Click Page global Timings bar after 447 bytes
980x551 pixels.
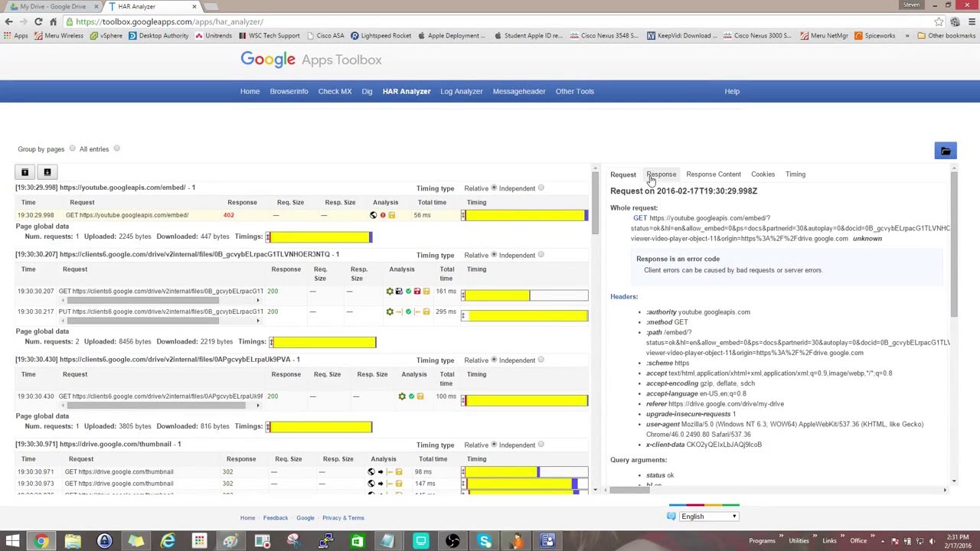319,237
